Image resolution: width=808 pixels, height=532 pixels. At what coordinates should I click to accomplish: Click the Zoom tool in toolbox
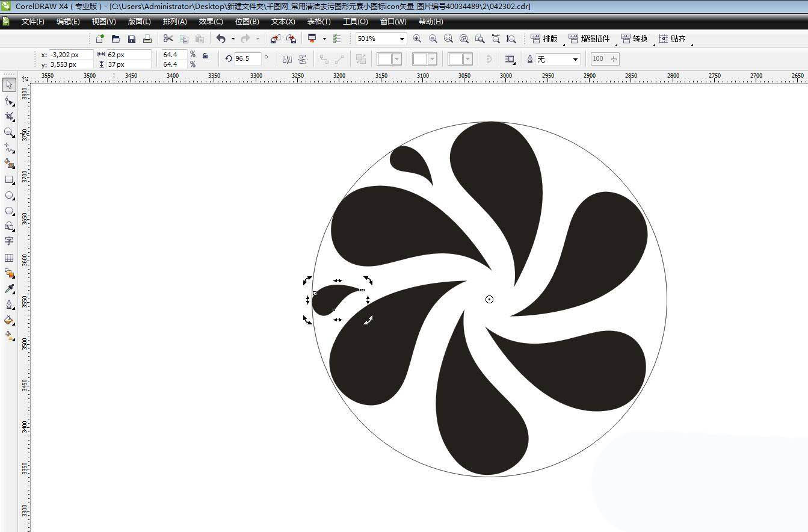click(x=9, y=132)
